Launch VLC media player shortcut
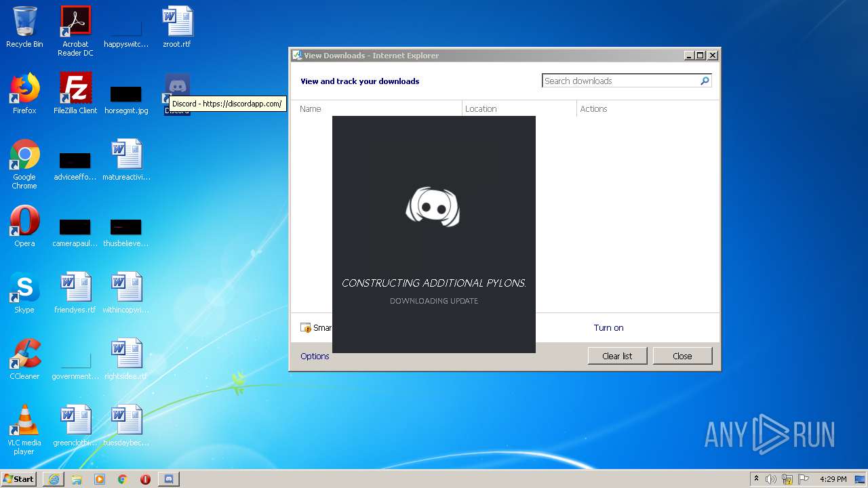 tap(24, 430)
